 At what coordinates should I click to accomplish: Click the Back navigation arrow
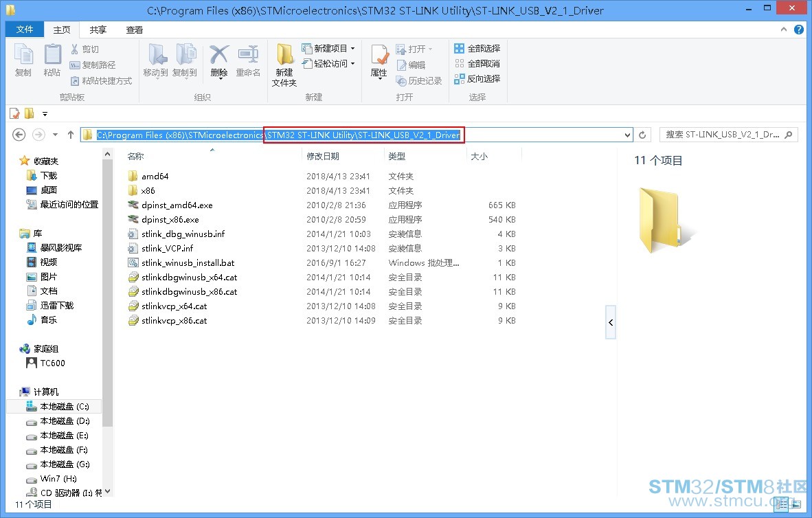(19, 135)
